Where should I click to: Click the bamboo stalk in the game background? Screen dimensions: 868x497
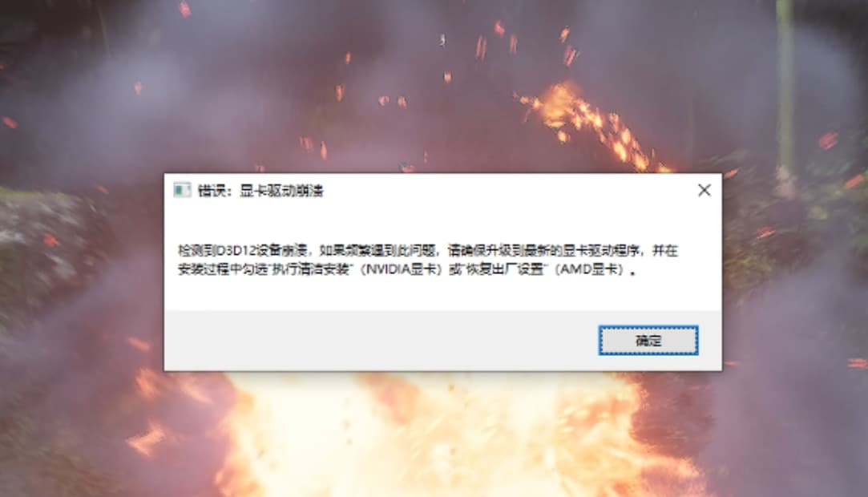coord(785,88)
